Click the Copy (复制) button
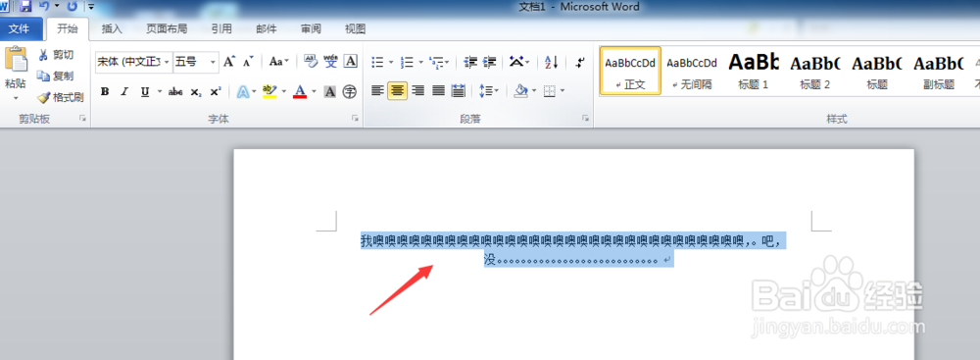Image resolution: width=980 pixels, height=360 pixels. tap(56, 76)
